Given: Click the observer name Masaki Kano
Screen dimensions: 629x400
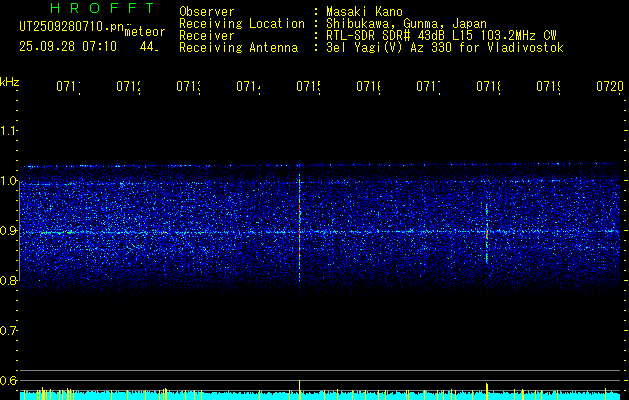Looking at the screenshot, I should 364,11.
